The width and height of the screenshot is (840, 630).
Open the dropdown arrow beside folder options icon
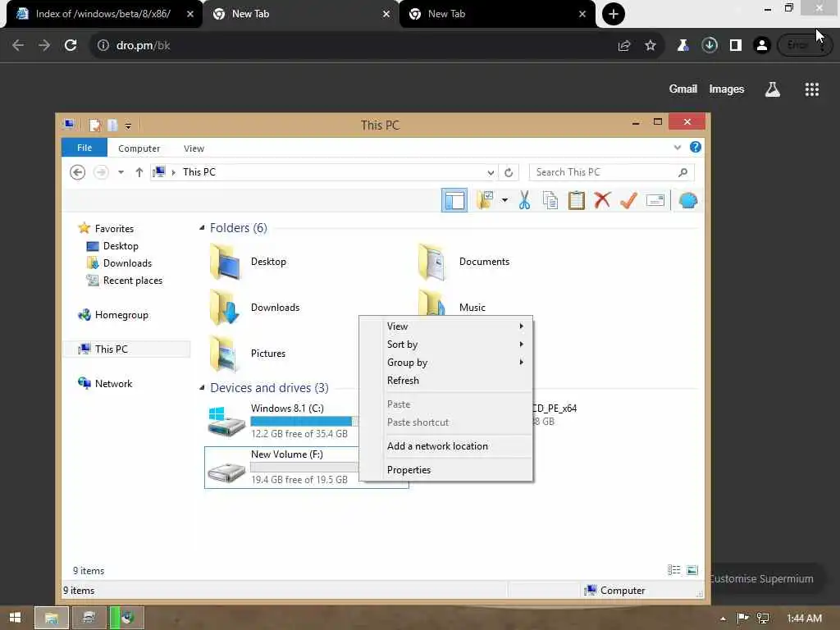tap(504, 200)
